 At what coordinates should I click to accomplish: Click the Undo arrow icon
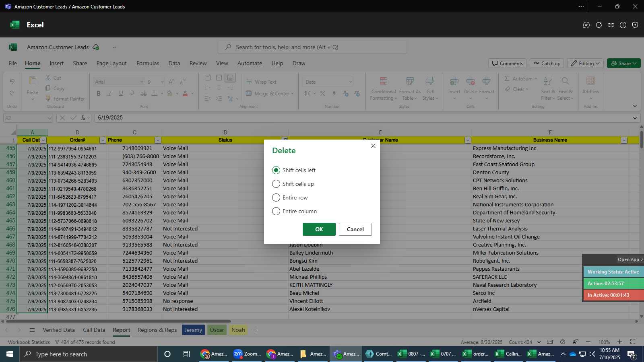[x=12, y=82]
